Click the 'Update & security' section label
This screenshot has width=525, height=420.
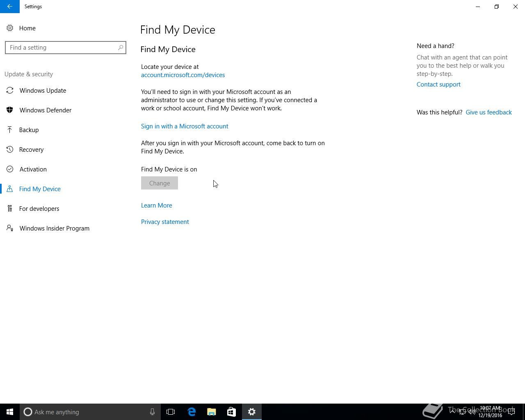29,74
